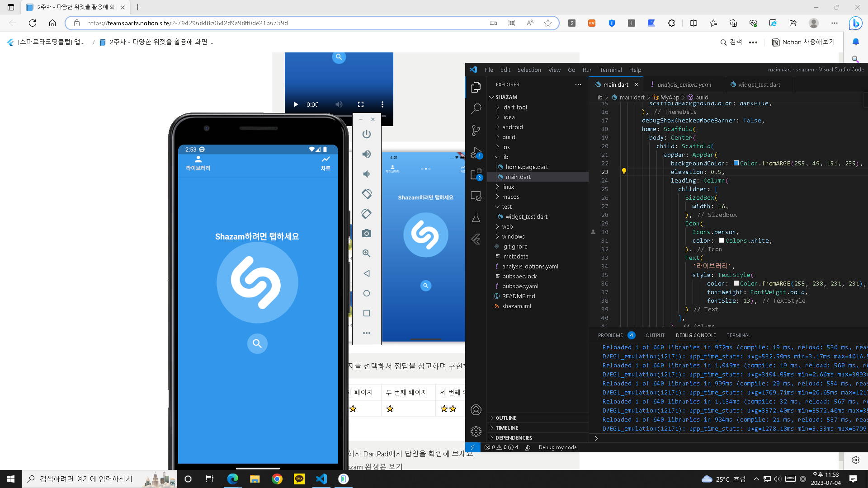The width and height of the screenshot is (868, 488).
Task: Click Notion 사용해보기 link
Action: click(x=803, y=42)
